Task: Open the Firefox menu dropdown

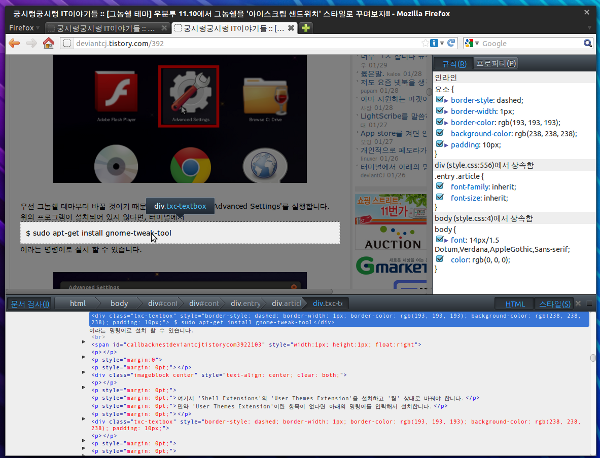Action: (x=24, y=28)
